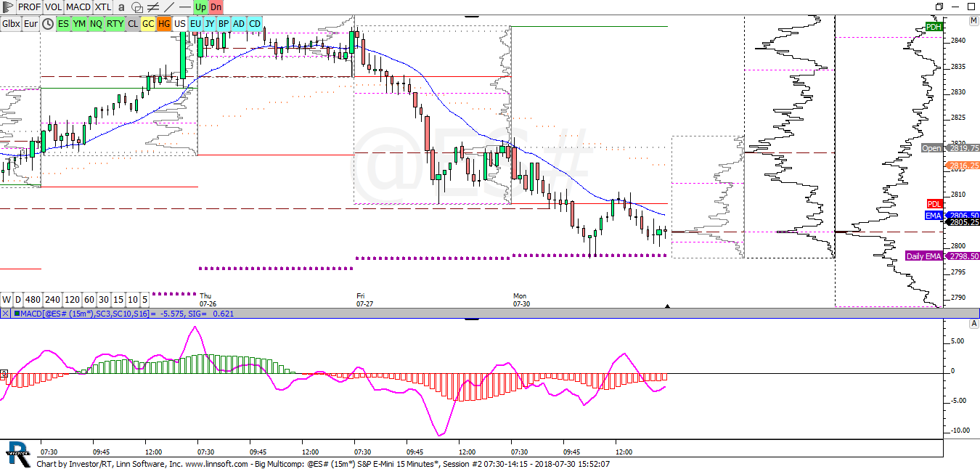Click the Mon 07-30 date label
The image size is (980, 469).
pos(521,300)
